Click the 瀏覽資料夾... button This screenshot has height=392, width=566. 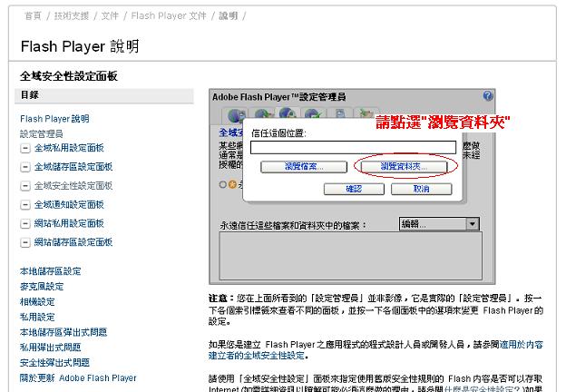tap(404, 166)
